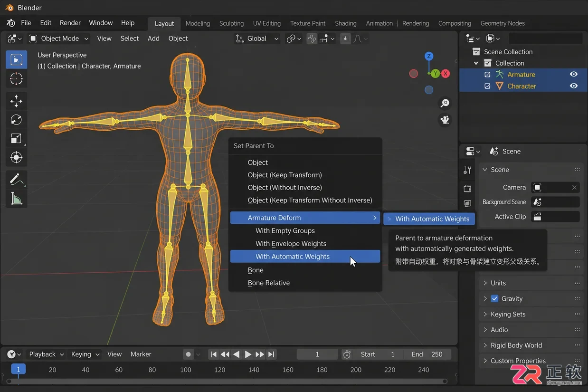This screenshot has width=588, height=392.
Task: Disable the Gravity checkbox
Action: click(x=494, y=298)
